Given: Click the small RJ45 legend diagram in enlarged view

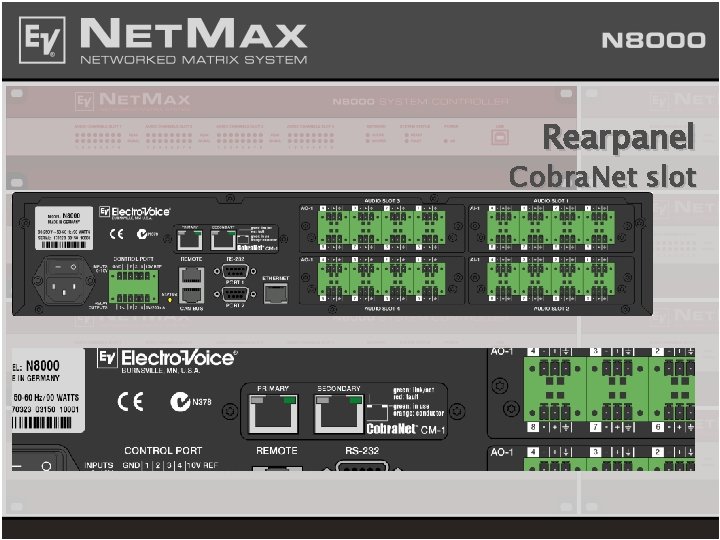Looking at the screenshot, I should point(377,412).
